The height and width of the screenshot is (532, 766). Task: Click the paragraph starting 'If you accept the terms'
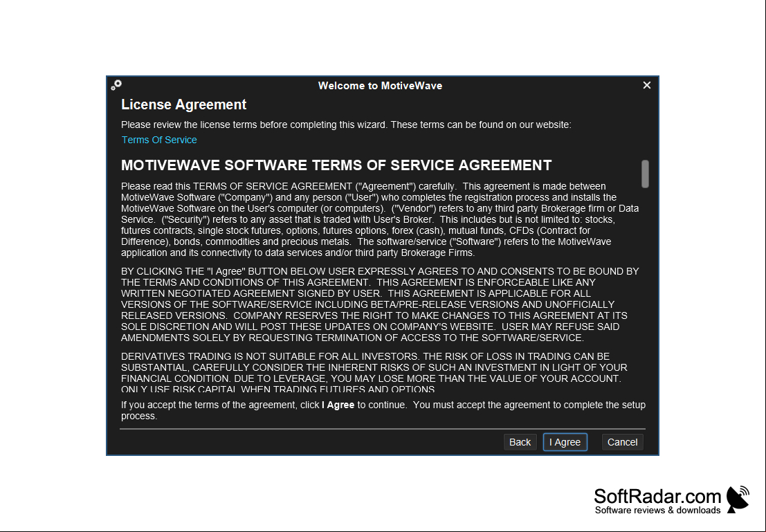[x=383, y=410]
